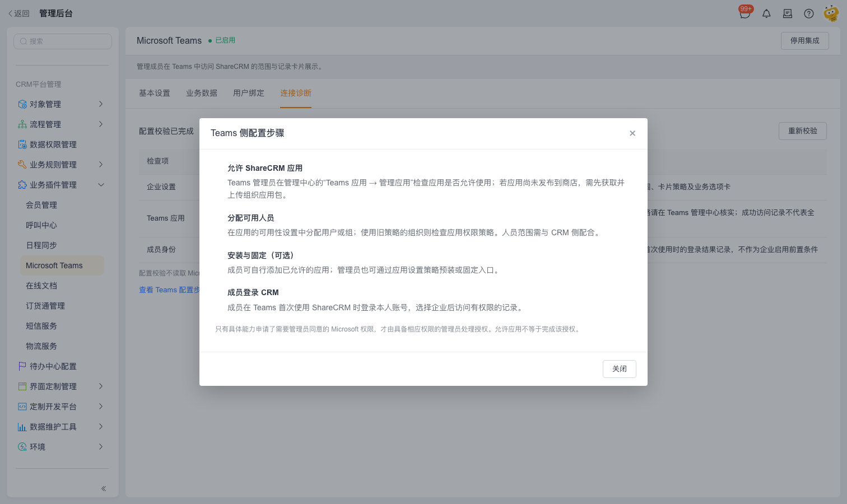
Task: Click the 安装与固定（可选） heading
Action: (261, 255)
